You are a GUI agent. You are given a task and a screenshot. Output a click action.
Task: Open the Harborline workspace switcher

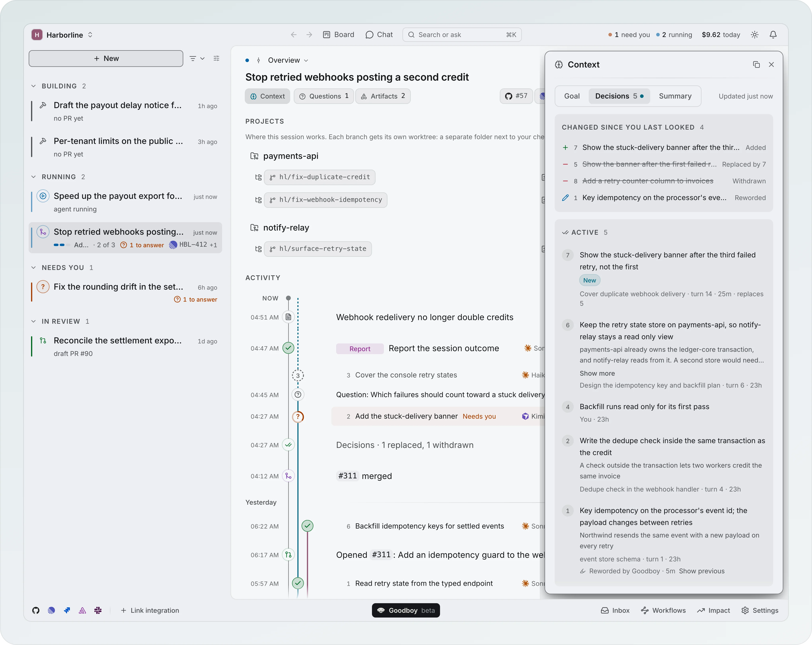click(x=62, y=35)
